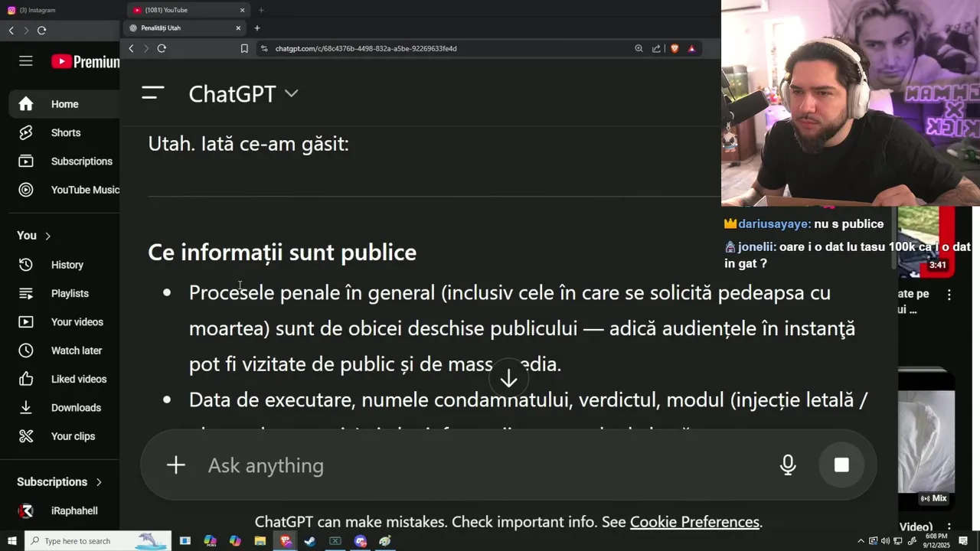Click the chatgpt.com address bar URL
This screenshot has height=551, width=980.
click(x=366, y=48)
